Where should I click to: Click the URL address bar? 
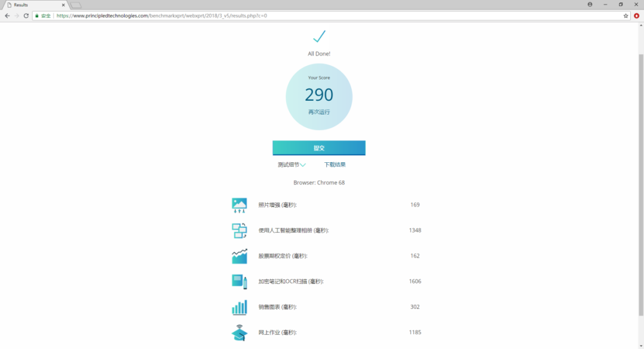(x=337, y=16)
